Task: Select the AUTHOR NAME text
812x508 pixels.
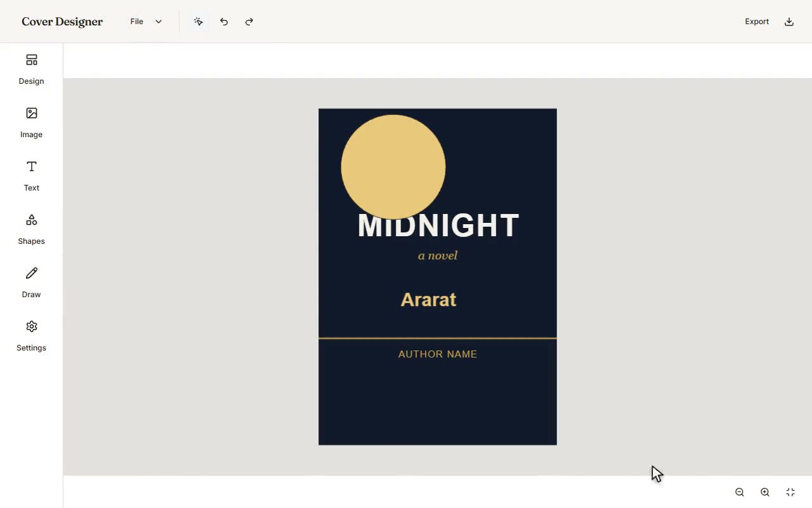Action: (x=438, y=354)
